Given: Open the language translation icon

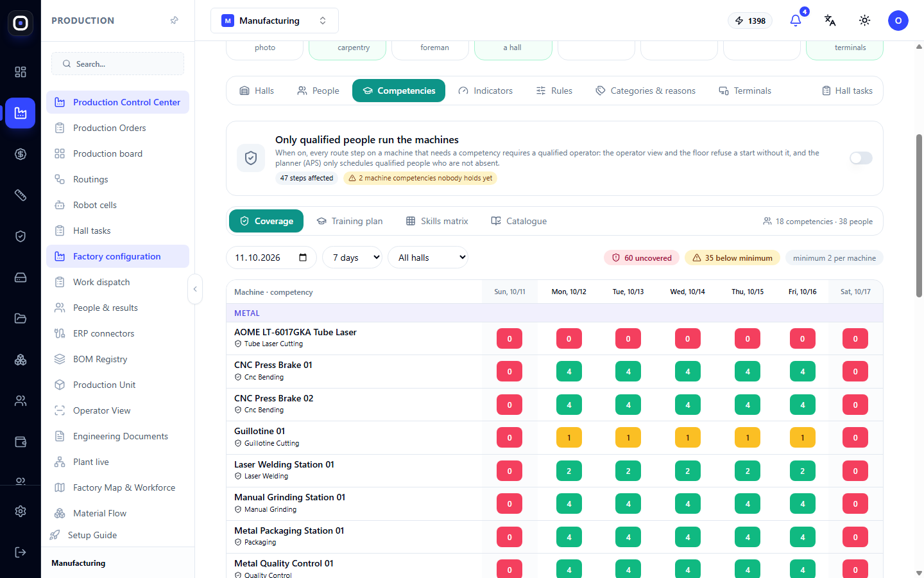Looking at the screenshot, I should (830, 21).
